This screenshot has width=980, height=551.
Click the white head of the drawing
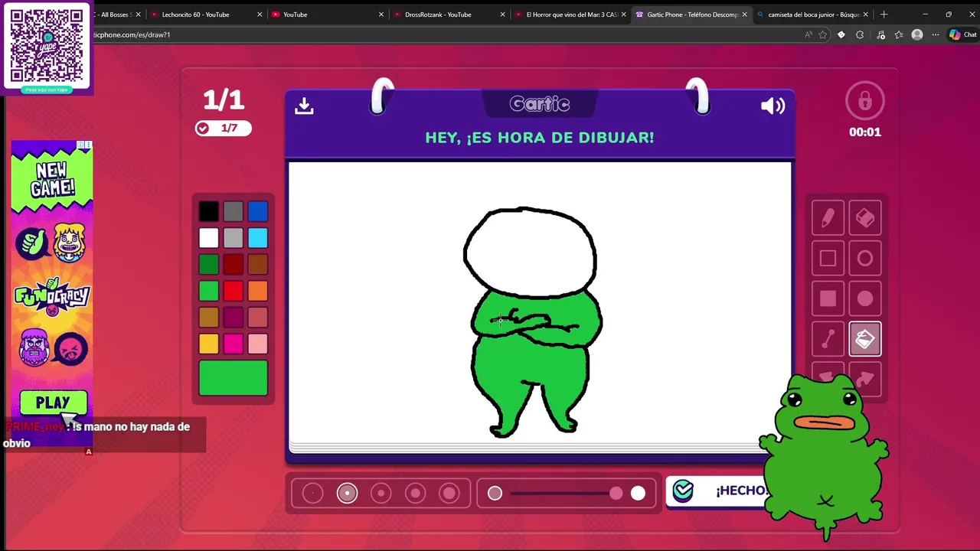(530, 254)
